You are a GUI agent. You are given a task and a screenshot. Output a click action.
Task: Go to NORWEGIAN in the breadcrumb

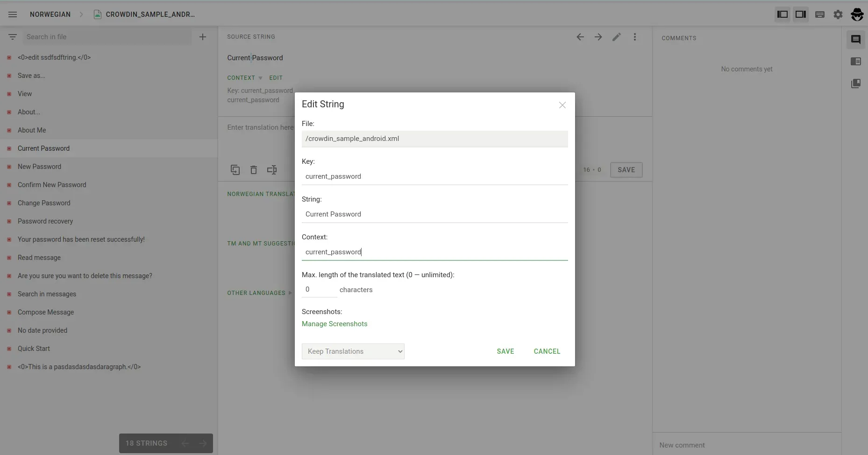(50, 14)
